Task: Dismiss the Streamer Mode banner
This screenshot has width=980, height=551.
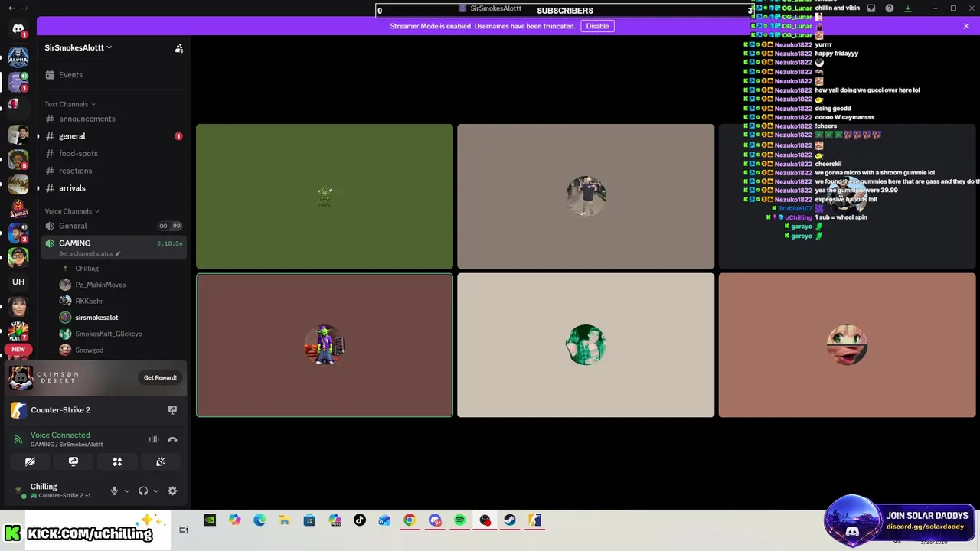Action: tap(966, 26)
